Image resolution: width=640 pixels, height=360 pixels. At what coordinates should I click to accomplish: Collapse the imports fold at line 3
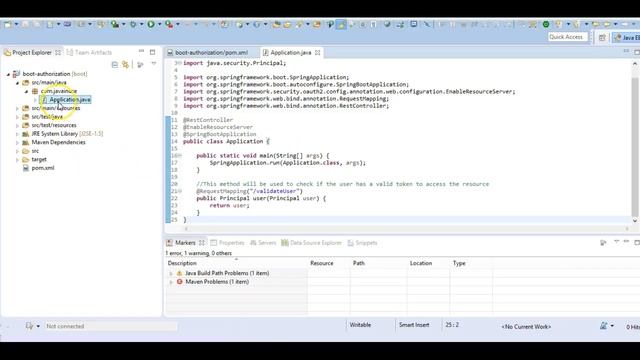click(180, 63)
